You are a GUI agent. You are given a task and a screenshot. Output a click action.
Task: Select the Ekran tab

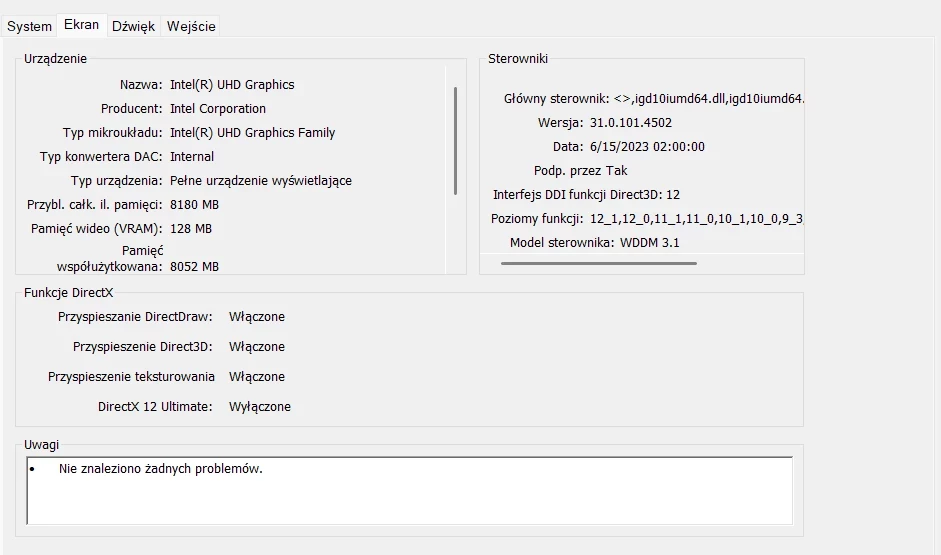point(82,25)
